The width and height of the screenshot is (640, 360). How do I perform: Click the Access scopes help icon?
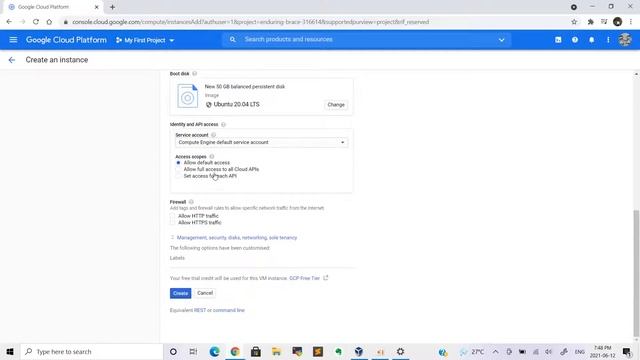pyautogui.click(x=212, y=157)
